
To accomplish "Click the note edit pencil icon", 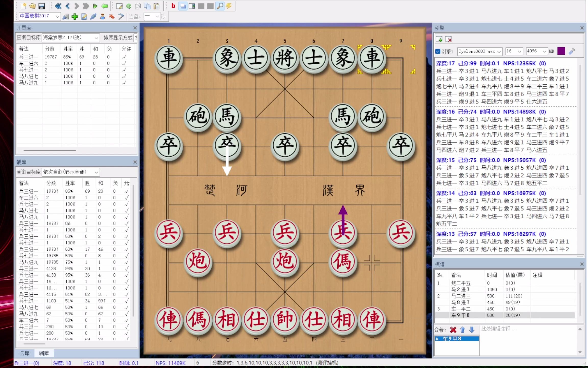I will pyautogui.click(x=84, y=17).
